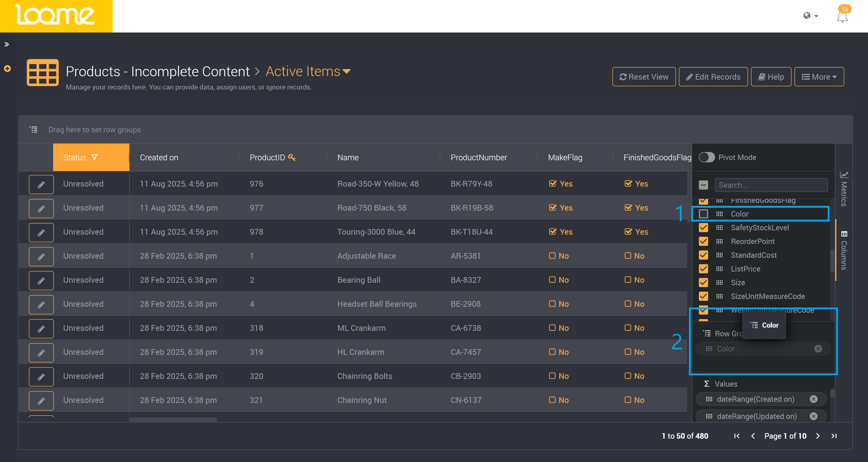The image size is (868, 462).
Task: Edit the Headset Ball Bearings row
Action: tap(41, 305)
